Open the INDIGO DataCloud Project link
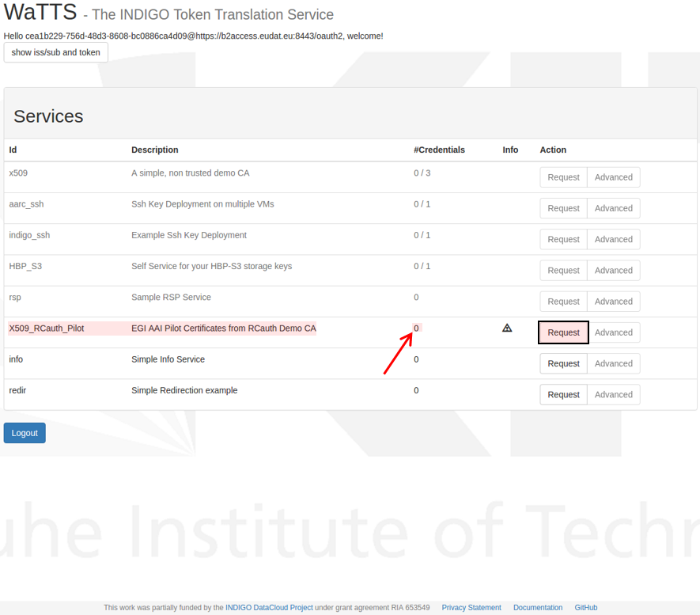The image size is (700, 615). pos(269,607)
